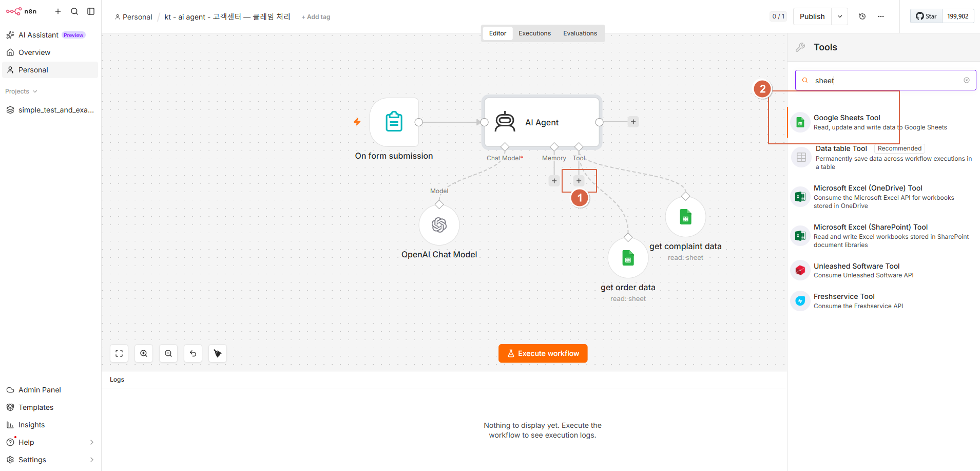980x471 pixels.
Task: Zoom out on the workflow canvas
Action: point(168,353)
